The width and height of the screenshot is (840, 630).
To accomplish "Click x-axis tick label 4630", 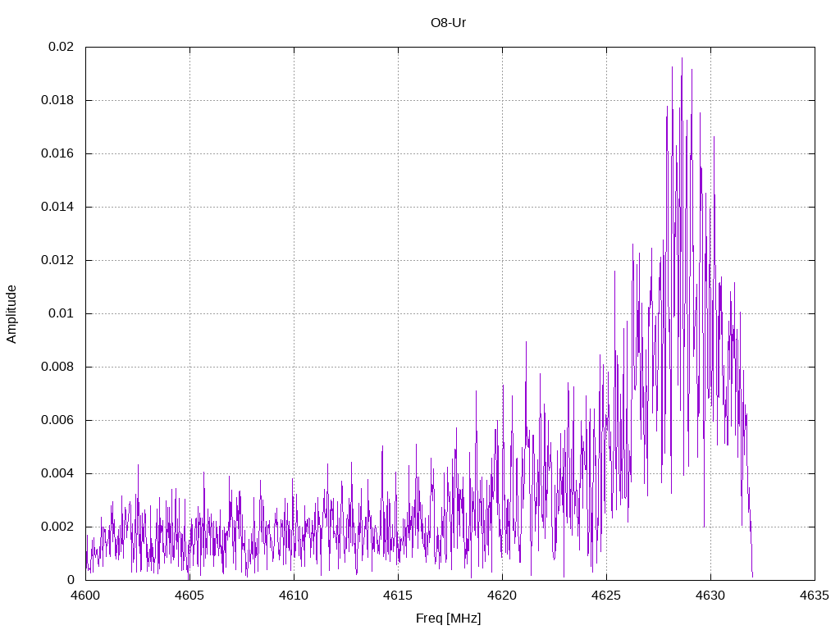I will [711, 596].
